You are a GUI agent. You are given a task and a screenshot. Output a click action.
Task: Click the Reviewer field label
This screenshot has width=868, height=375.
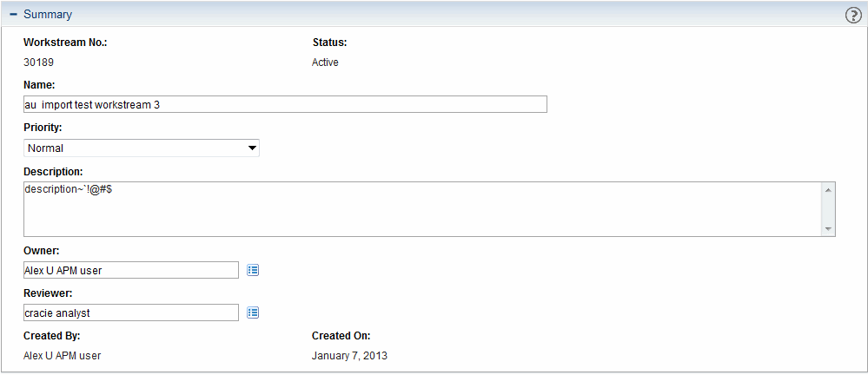point(48,293)
